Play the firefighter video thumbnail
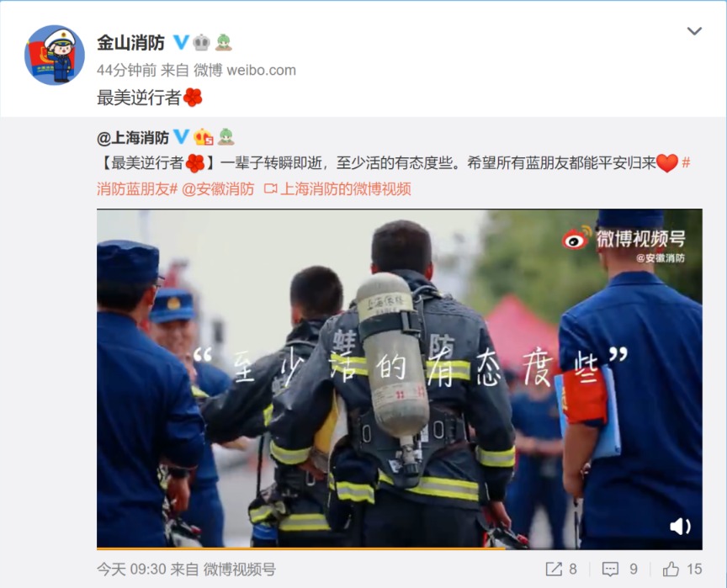The width and height of the screenshot is (727, 588). click(399, 378)
